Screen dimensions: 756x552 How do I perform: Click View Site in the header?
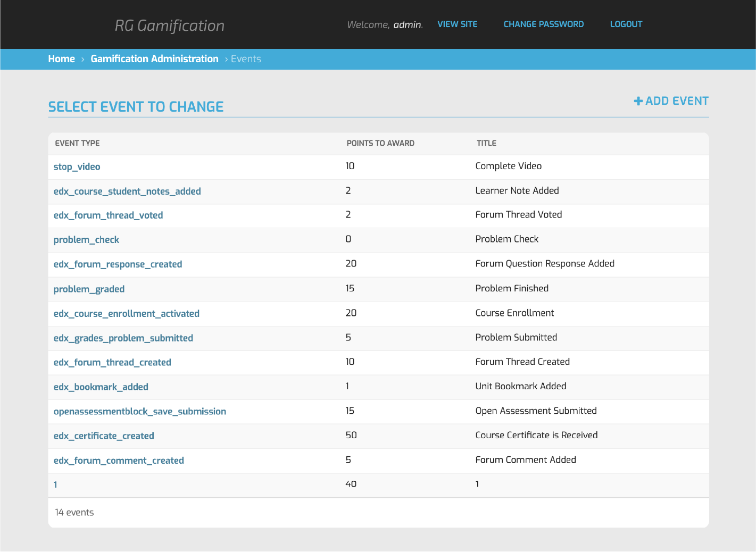coord(458,24)
